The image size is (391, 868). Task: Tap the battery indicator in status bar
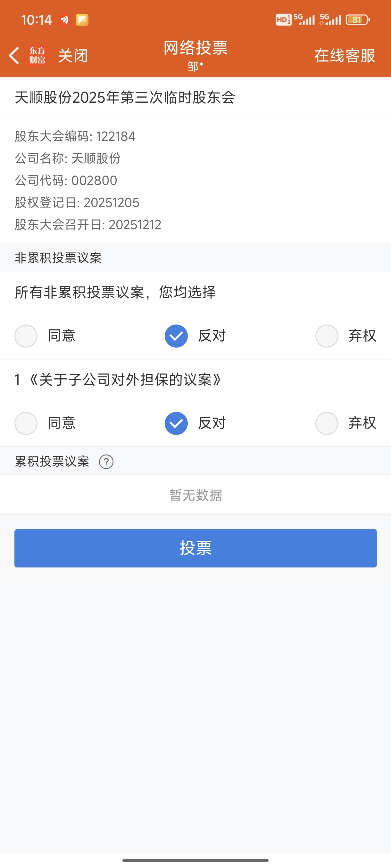click(358, 20)
